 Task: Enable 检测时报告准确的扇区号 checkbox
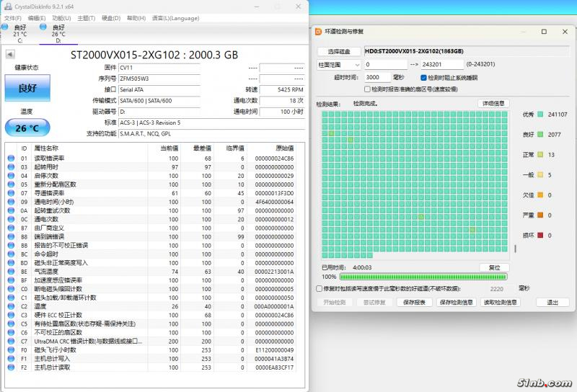click(x=368, y=89)
